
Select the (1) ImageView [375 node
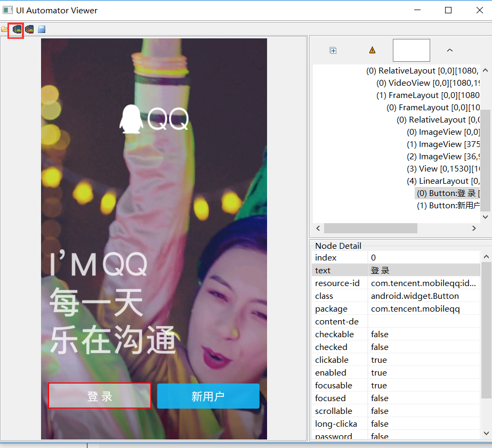(x=443, y=144)
